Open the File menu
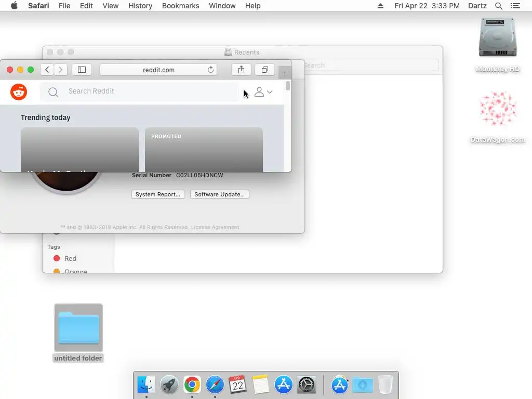This screenshot has width=532, height=399. click(64, 6)
